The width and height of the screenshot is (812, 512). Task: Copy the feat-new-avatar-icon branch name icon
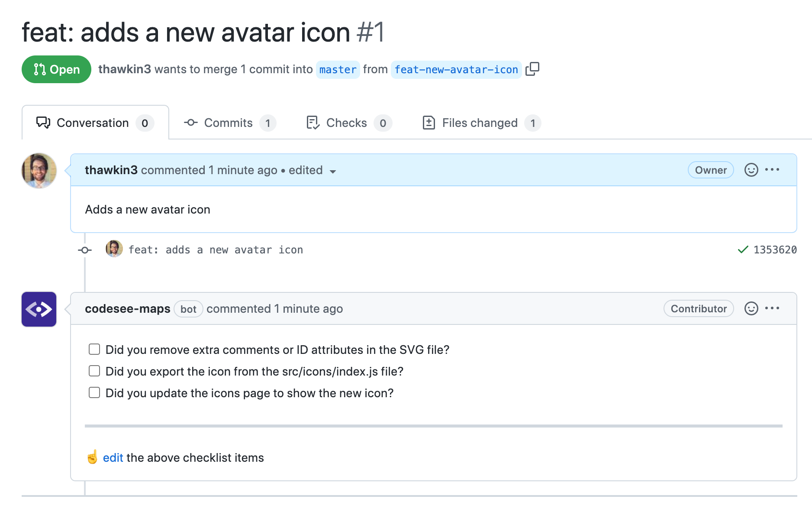[x=532, y=69]
